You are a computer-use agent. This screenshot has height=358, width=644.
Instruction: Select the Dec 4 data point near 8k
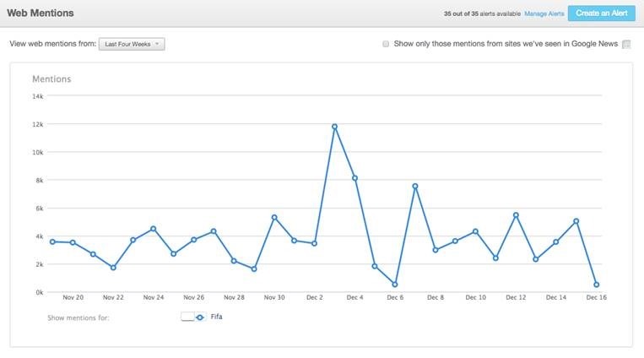[x=354, y=178]
